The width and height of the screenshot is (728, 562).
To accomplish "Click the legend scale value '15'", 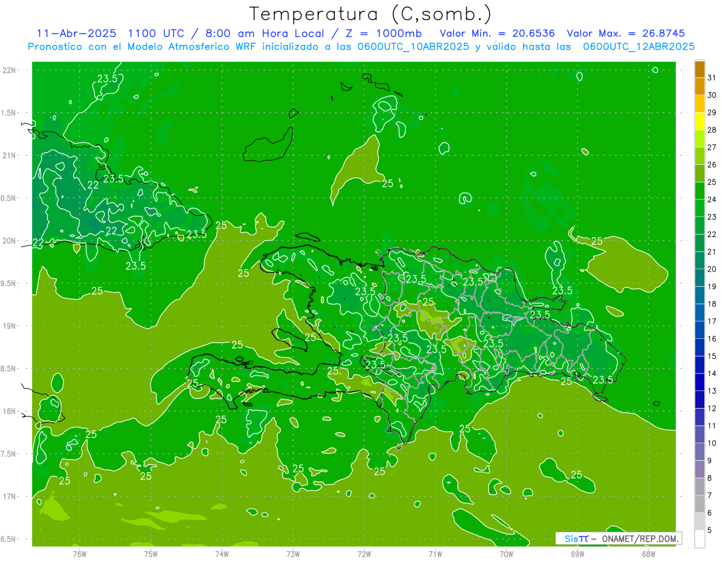I will pos(712,356).
